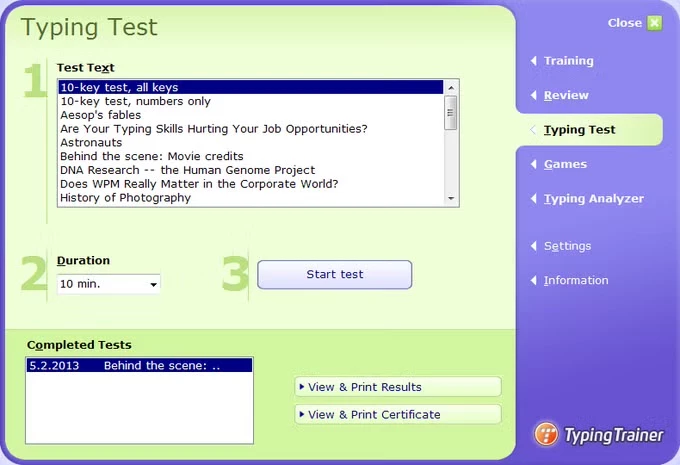
Task: Click the TypingTrainer logo icon
Action: [x=546, y=435]
